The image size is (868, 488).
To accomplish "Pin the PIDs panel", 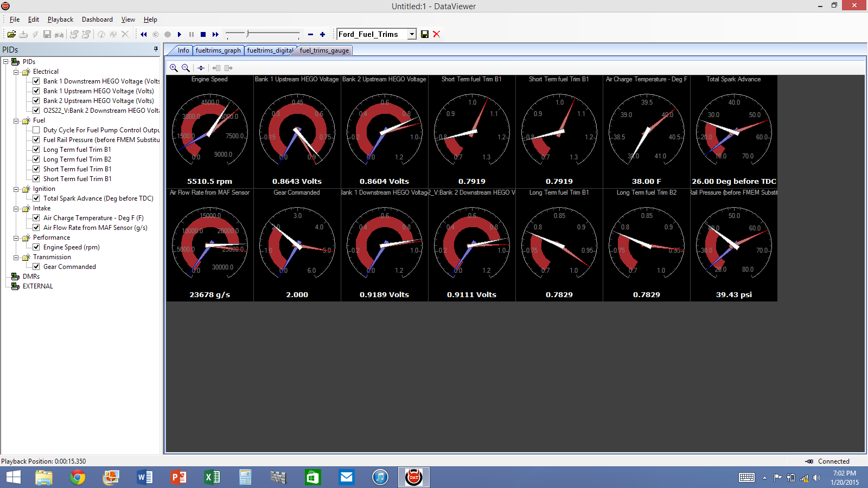I will click(156, 49).
